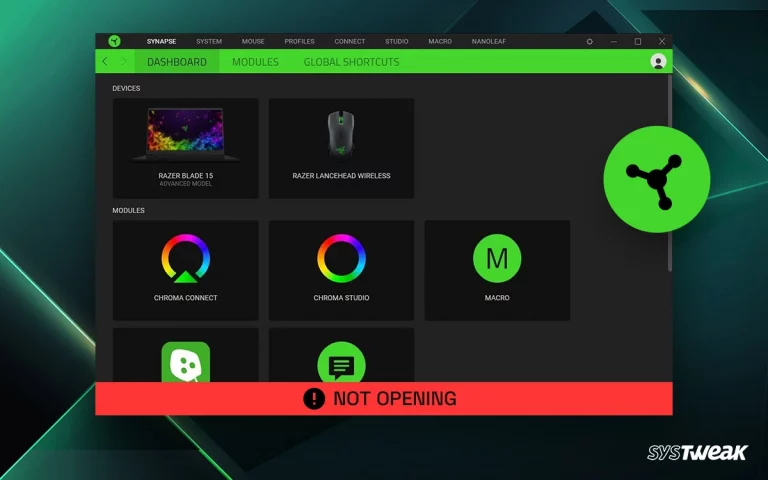Maximize the Synapse window
This screenshot has height=480, width=768.
(638, 42)
